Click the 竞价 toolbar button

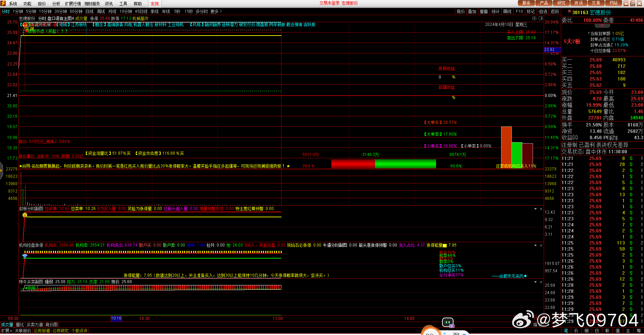pyautogui.click(x=461, y=11)
